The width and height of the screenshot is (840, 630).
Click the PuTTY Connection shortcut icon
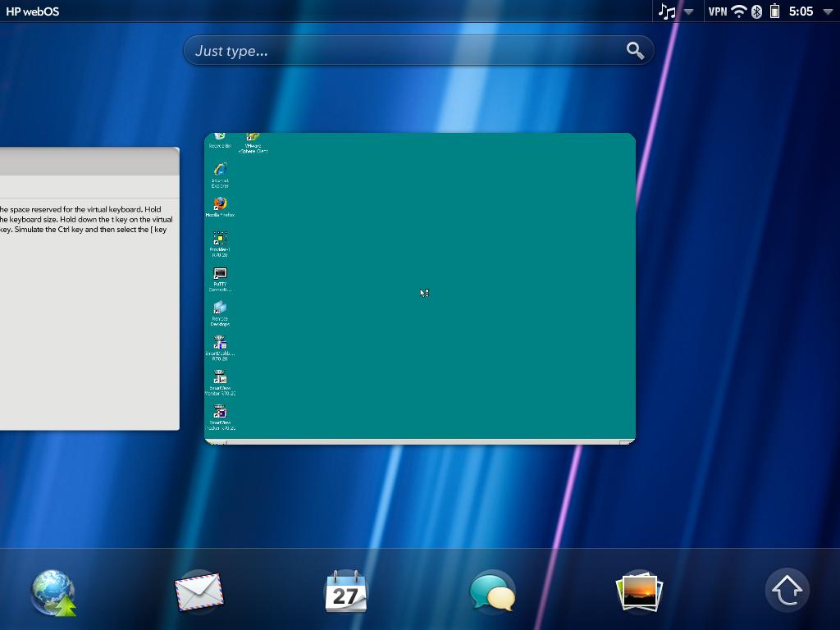[x=220, y=279]
